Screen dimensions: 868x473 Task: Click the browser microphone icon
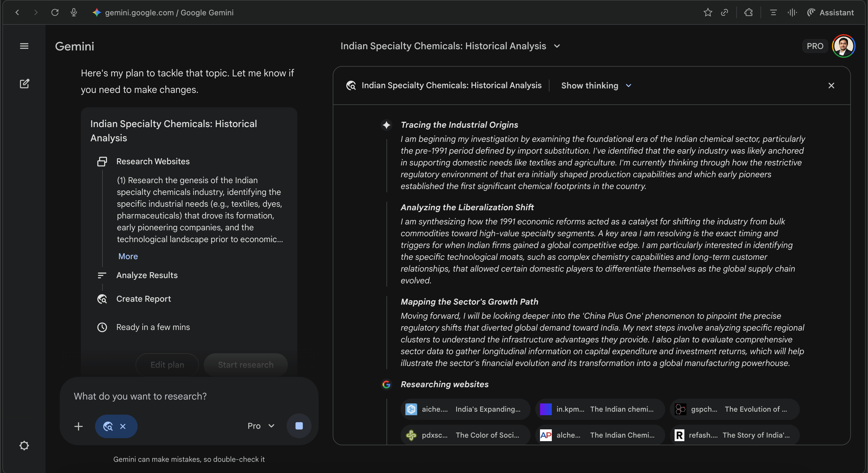point(74,12)
